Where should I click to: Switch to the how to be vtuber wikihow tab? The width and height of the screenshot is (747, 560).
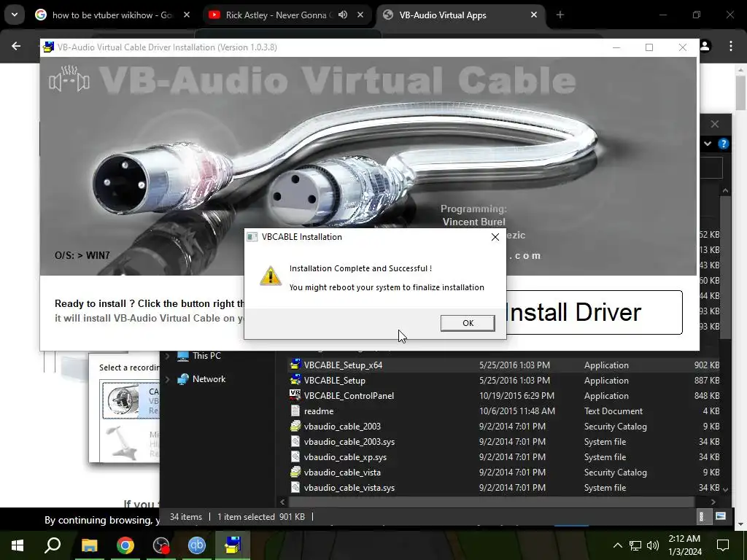point(112,15)
